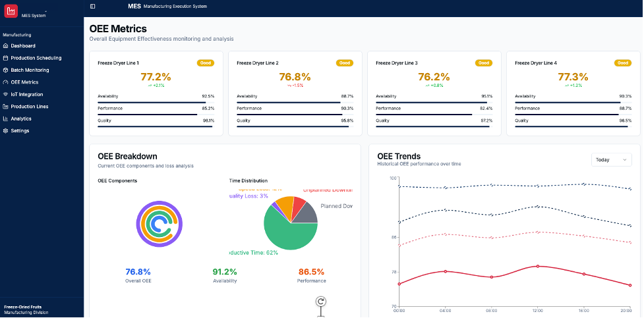Click the OEE Metrics gauge icon
This screenshot has width=644, height=318.
click(x=5, y=82)
